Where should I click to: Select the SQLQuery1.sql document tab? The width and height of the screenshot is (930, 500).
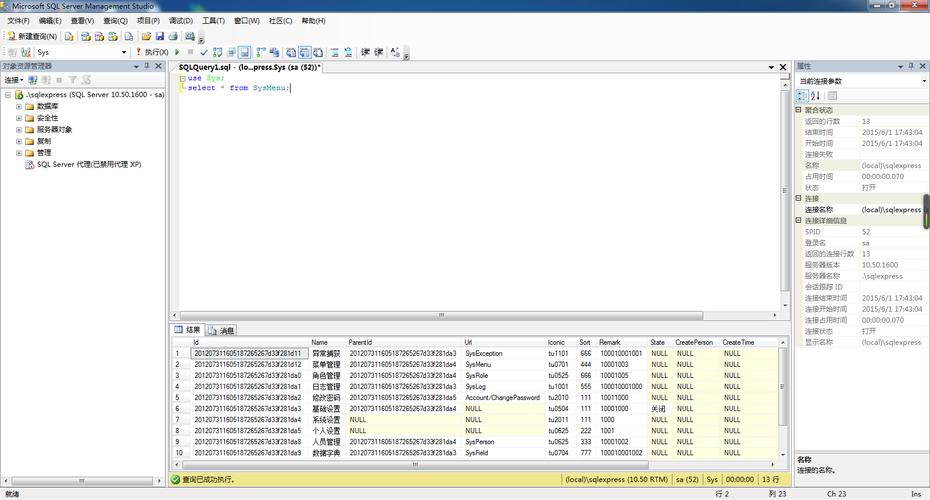[249, 68]
